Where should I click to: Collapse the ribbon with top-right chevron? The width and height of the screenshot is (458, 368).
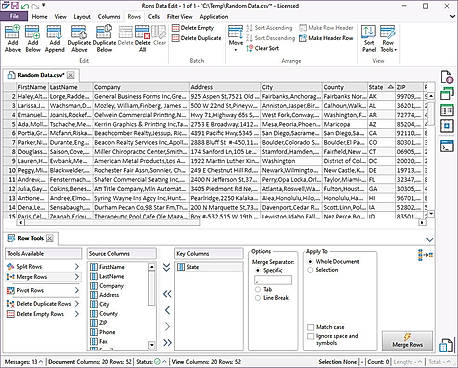tap(452, 16)
